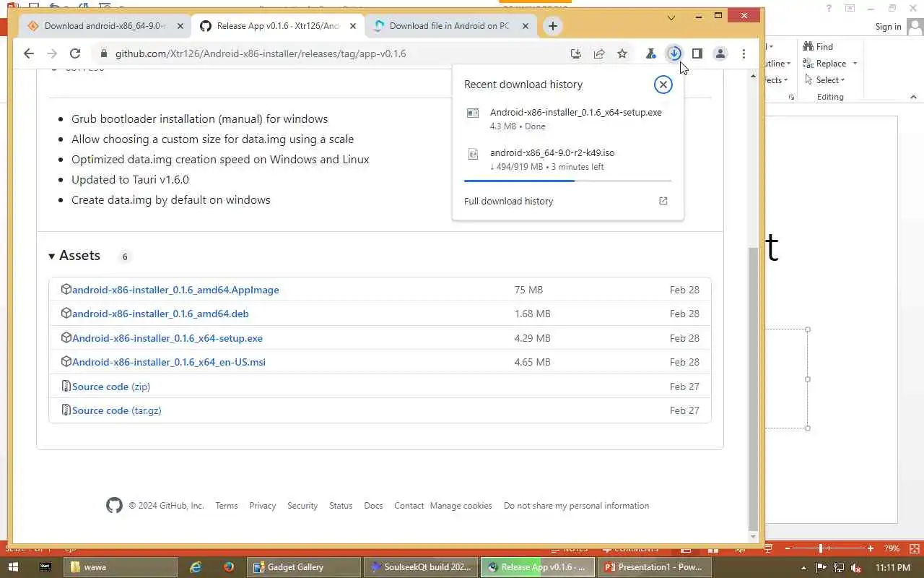Open the Chrome profile avatar
924x578 pixels.
tap(720, 53)
